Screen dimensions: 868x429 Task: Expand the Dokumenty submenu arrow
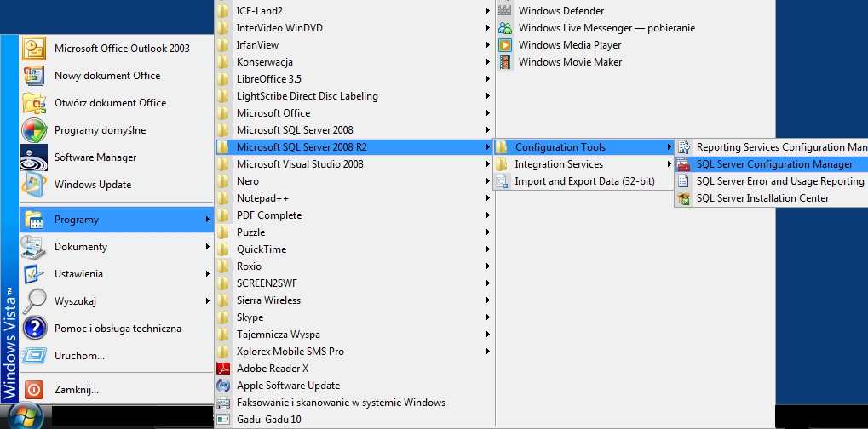208,247
